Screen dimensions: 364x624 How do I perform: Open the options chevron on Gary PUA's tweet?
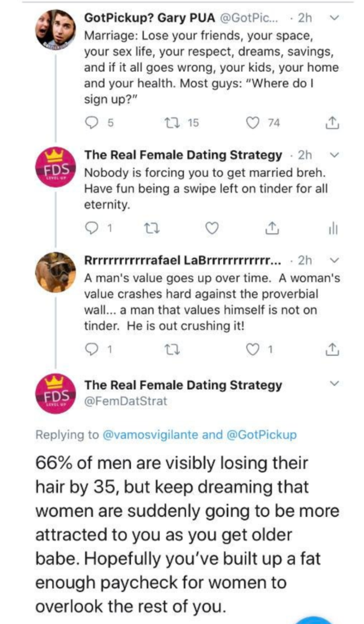[x=334, y=18]
